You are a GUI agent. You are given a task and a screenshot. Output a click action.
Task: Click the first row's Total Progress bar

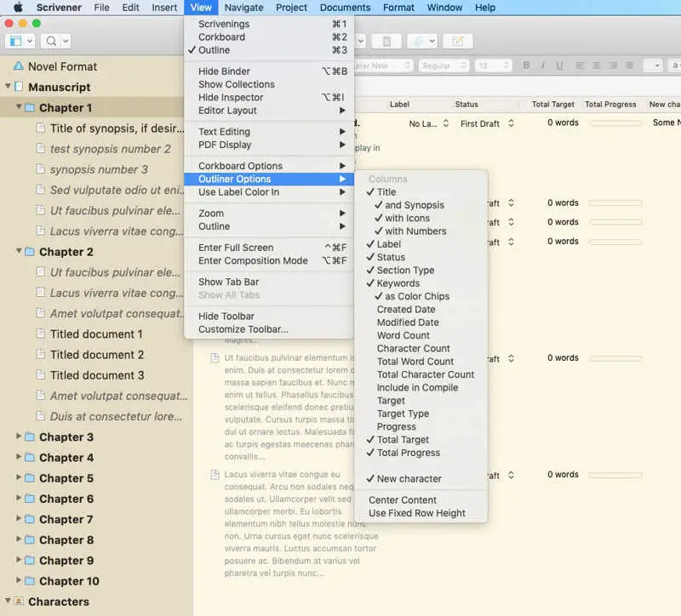(x=615, y=123)
